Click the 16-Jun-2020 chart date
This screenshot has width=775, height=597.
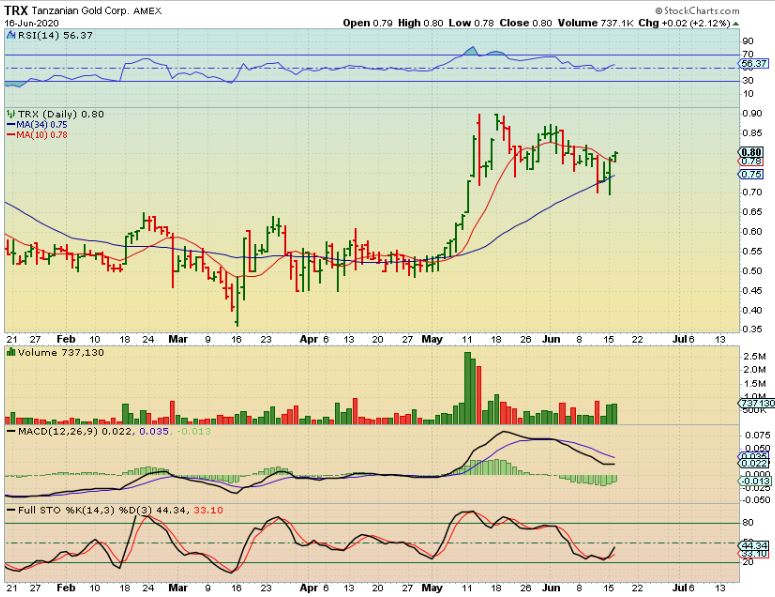32,23
